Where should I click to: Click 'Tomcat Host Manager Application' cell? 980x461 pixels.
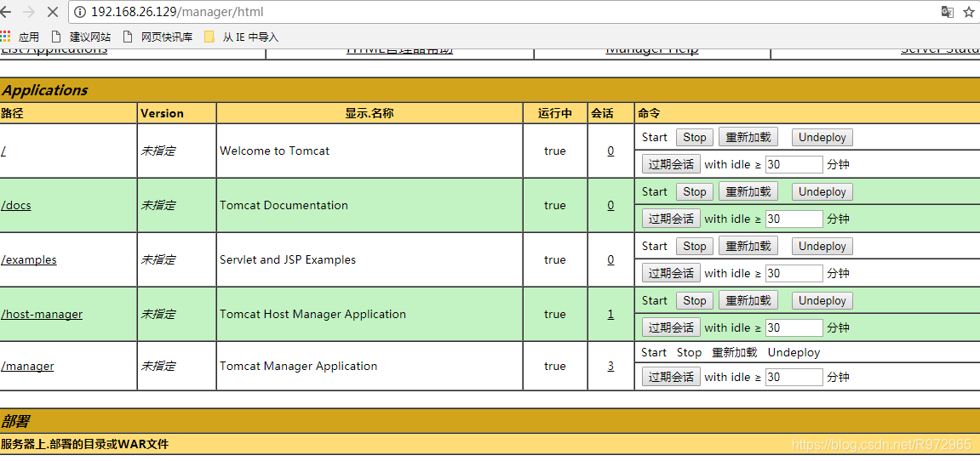370,314
